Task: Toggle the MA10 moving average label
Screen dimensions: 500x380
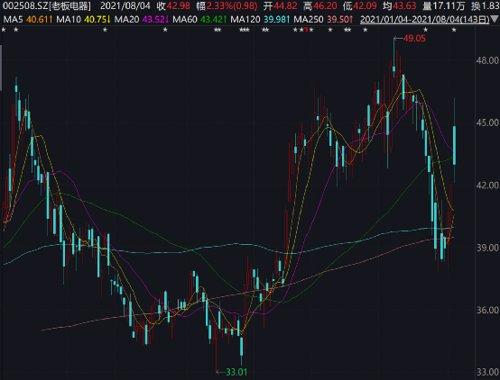Action: click(x=68, y=19)
